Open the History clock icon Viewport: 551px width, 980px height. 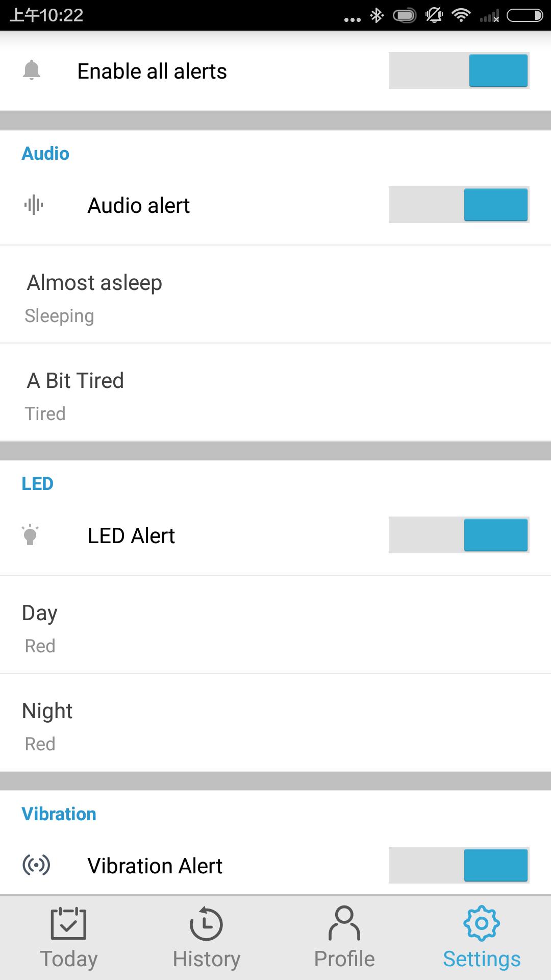click(x=206, y=923)
